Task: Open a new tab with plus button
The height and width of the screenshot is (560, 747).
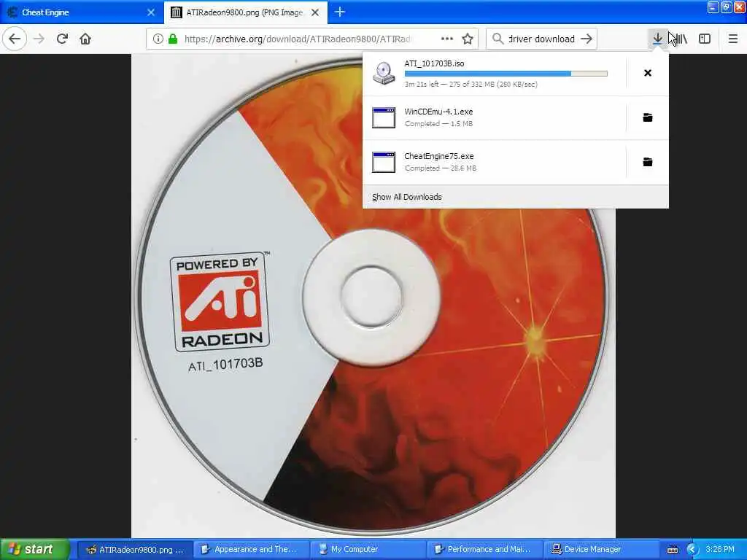Action: click(x=340, y=12)
